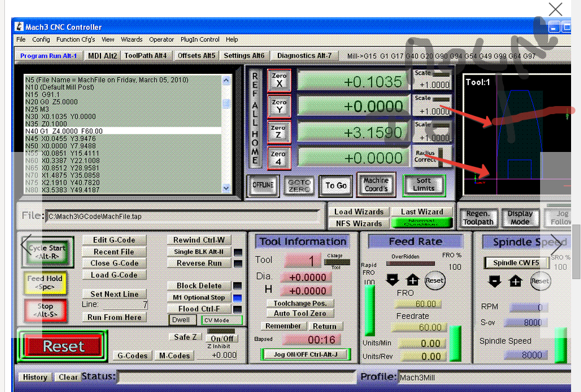Go to next image with right chevron
The width and height of the screenshot is (581, 392).
(x=556, y=245)
